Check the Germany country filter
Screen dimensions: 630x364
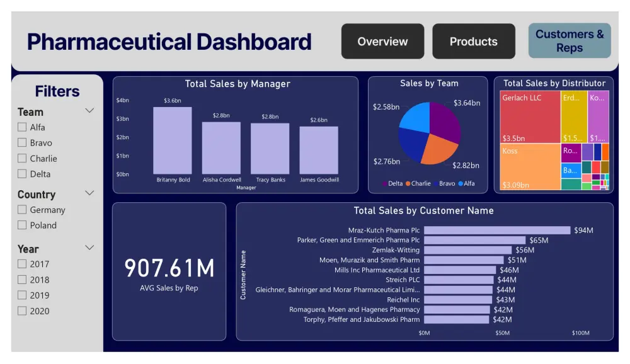pyautogui.click(x=22, y=209)
